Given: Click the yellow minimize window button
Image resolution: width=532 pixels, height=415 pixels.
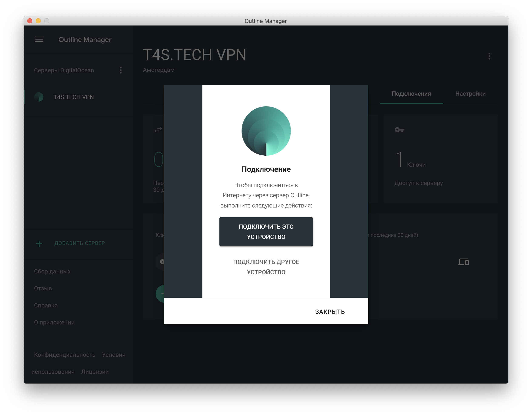Looking at the screenshot, I should pos(38,21).
